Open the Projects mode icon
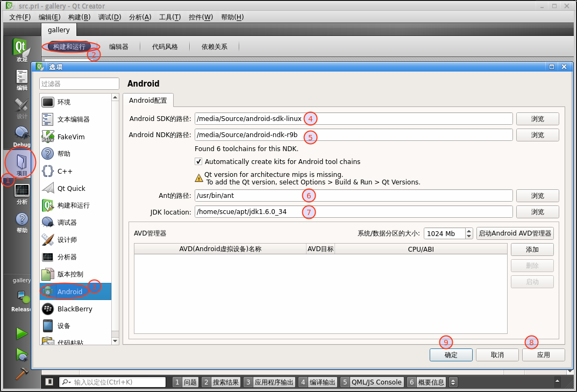 (x=22, y=165)
